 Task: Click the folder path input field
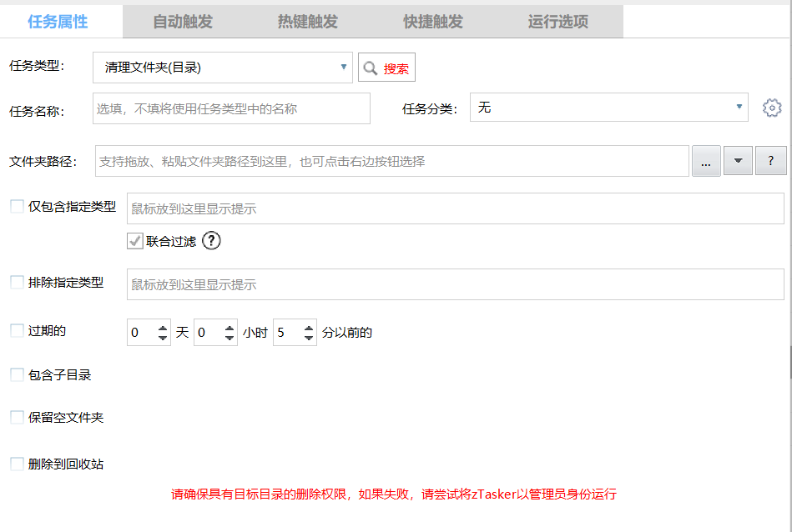391,161
